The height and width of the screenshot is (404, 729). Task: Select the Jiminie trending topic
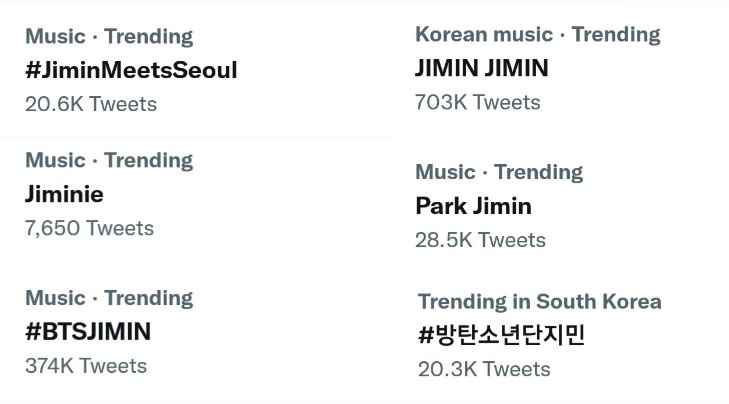point(64,194)
